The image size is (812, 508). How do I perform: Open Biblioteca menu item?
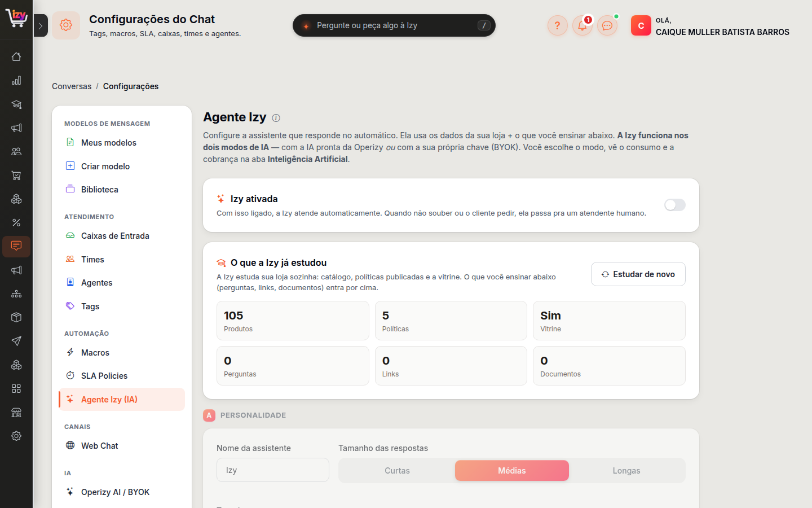[122, 190]
